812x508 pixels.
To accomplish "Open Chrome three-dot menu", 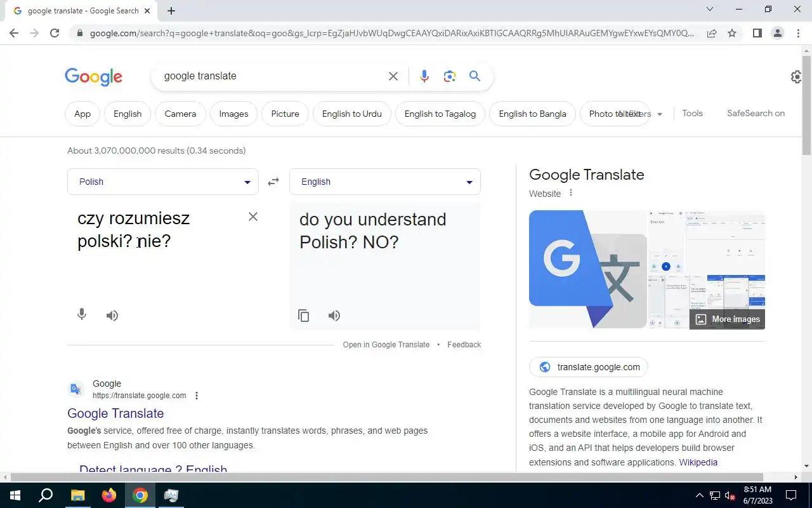I will coord(798,33).
